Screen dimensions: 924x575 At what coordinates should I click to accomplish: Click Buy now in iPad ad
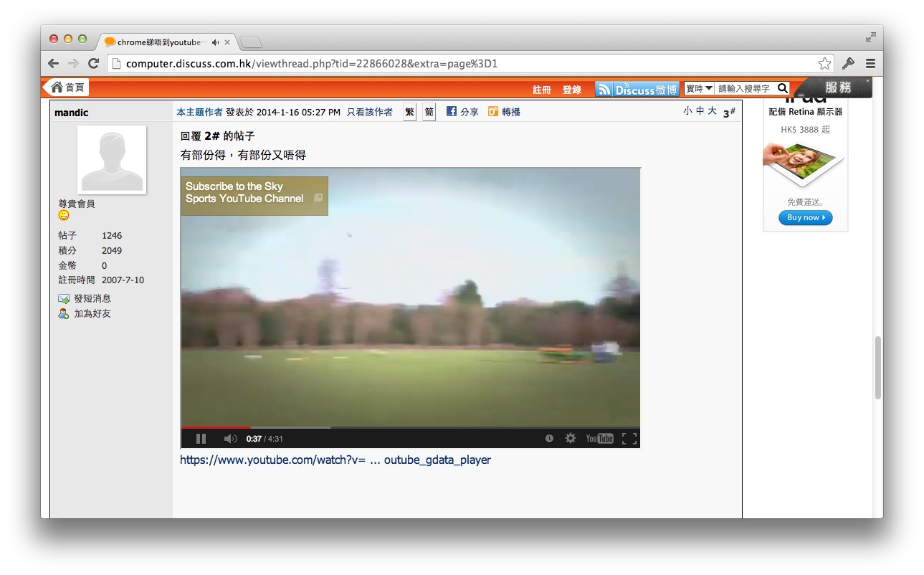806,217
